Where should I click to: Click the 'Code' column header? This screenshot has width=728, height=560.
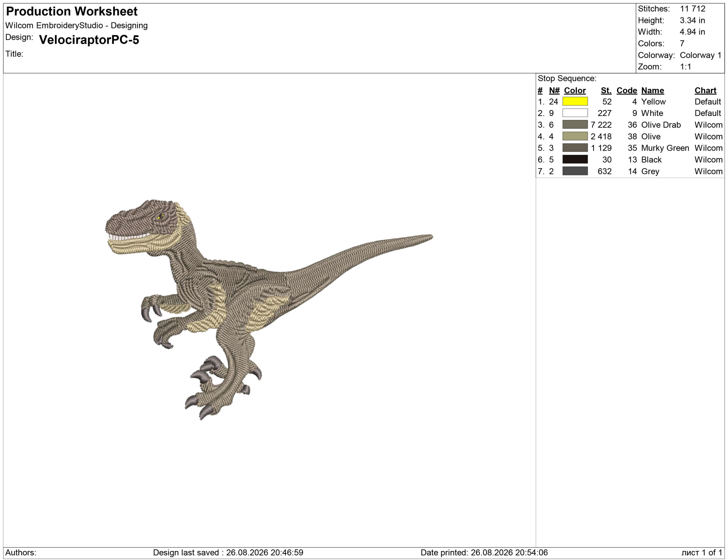coord(627,90)
